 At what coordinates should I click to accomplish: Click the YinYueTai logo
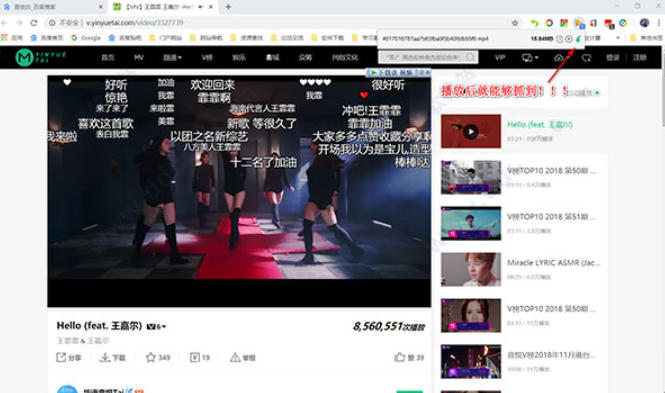coord(41,57)
